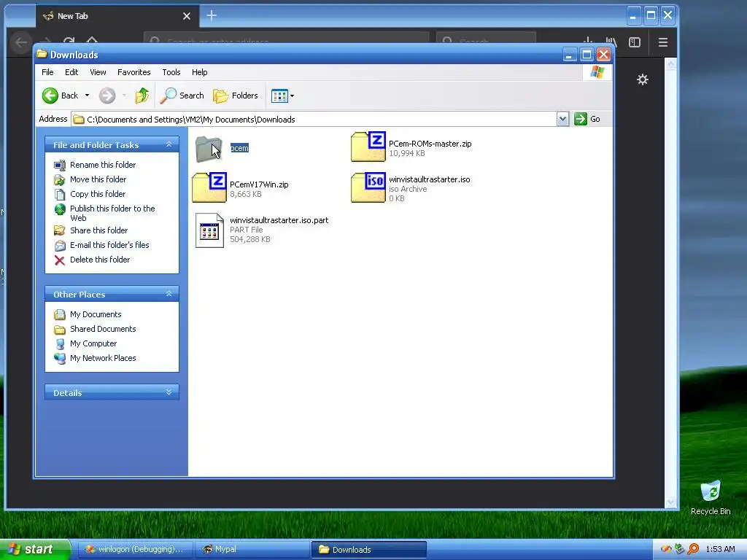
Task: Open My Documents from Other Places
Action: tap(96, 315)
